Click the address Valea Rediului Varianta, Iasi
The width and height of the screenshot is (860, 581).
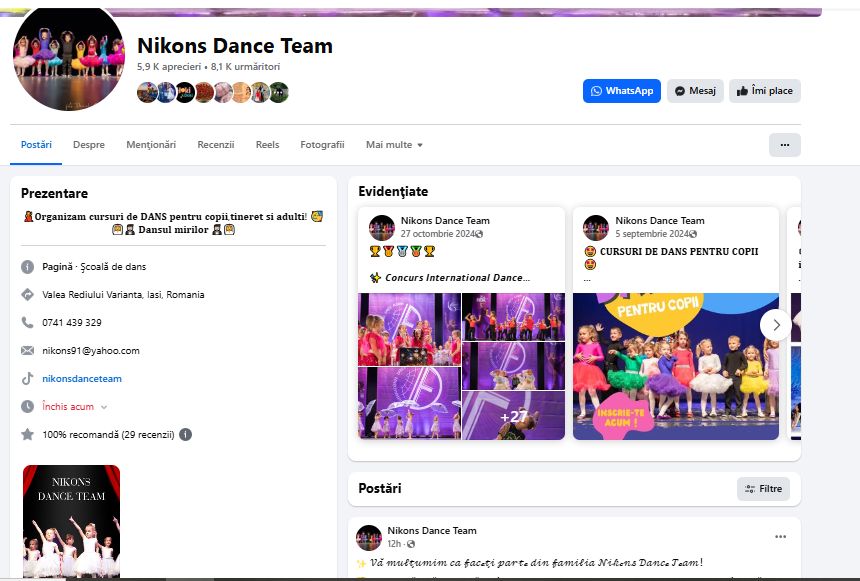123,295
